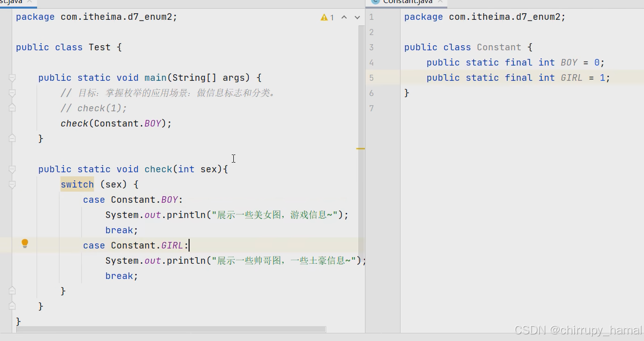The height and width of the screenshot is (341, 644).
Task: Click fold end marker at main method closing brace
Action: click(x=12, y=138)
